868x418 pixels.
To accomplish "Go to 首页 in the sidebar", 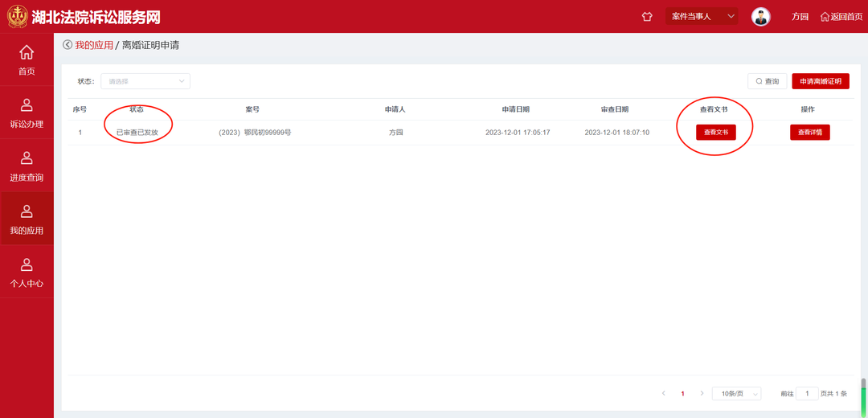I will [x=27, y=60].
